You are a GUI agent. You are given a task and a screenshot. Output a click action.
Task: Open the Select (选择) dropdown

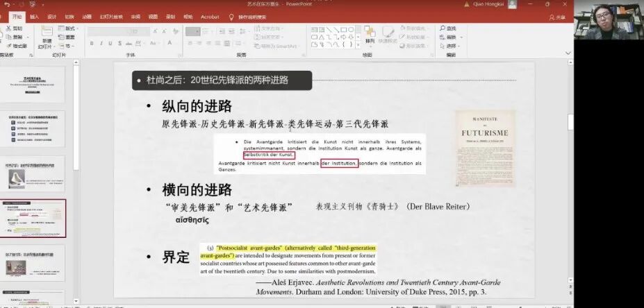tap(451, 46)
